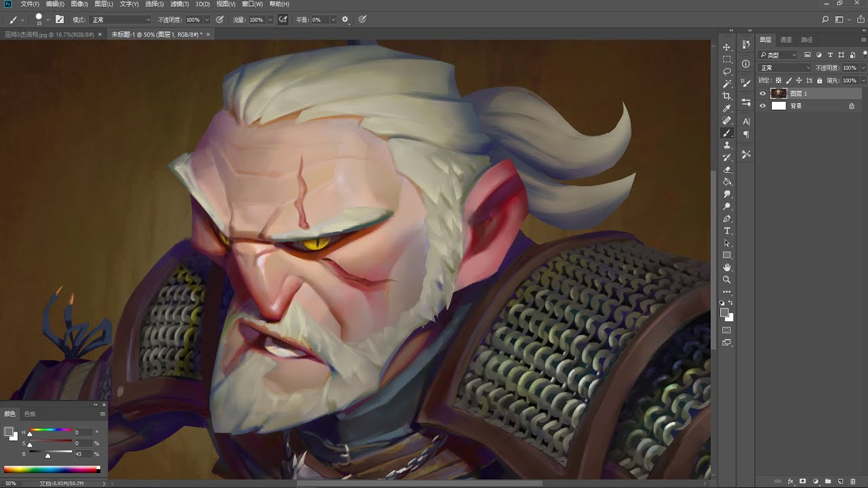Switch to 路径 paths tab
This screenshot has height=488, width=868.
(807, 39)
